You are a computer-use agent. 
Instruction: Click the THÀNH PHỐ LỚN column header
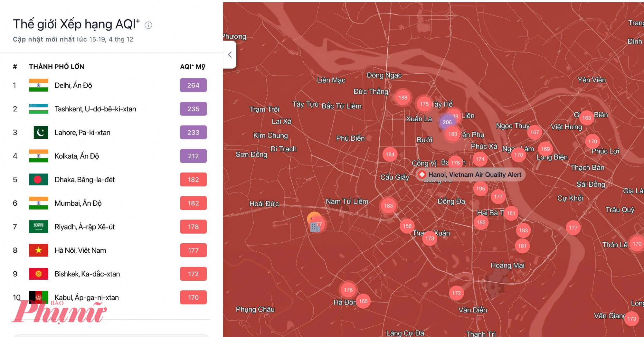[57, 67]
